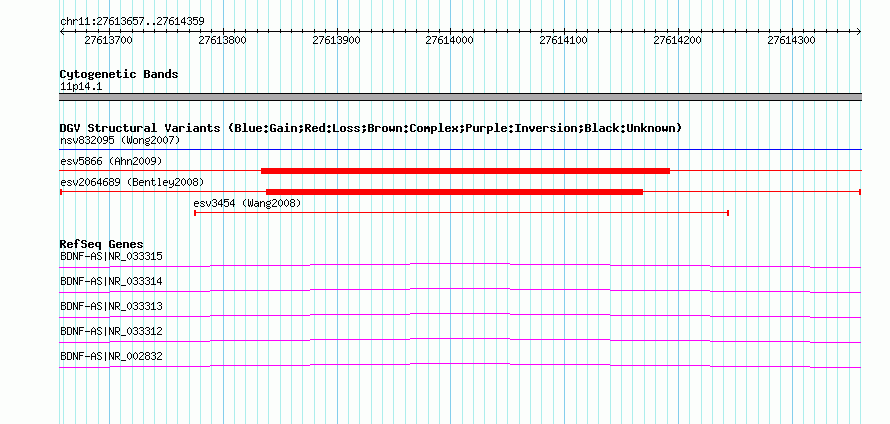Open BDNF-AS|NR_002832 transcript label
This screenshot has width=890, height=424.
(x=111, y=356)
